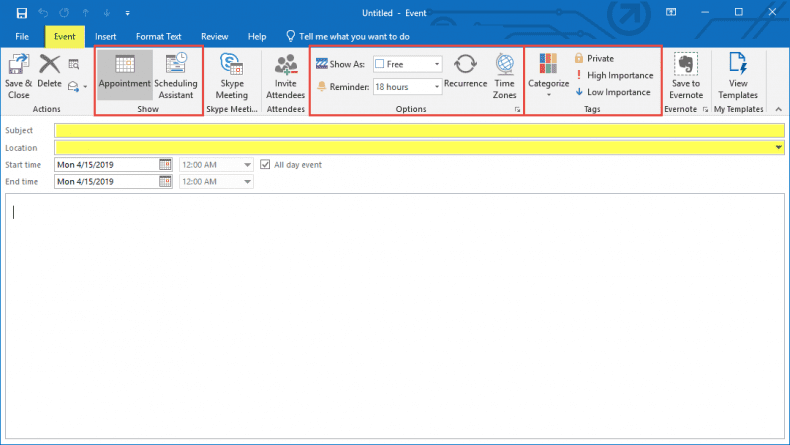The image size is (790, 445).
Task: Delete the event using Delete icon
Action: coord(49,75)
